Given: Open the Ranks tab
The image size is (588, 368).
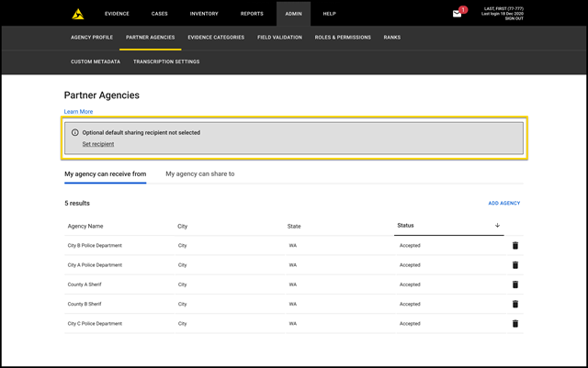Looking at the screenshot, I should 392,38.
